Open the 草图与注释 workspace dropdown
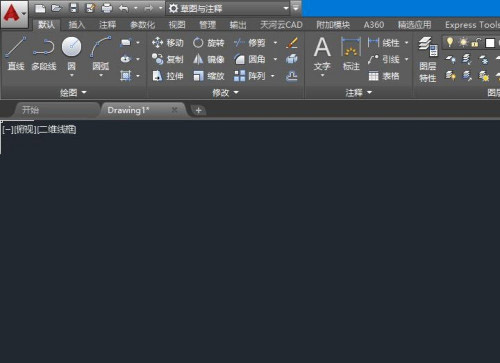Screen dimensions: 500x363 coord(228,8)
